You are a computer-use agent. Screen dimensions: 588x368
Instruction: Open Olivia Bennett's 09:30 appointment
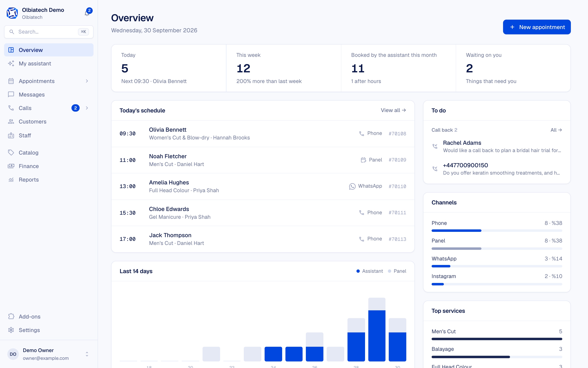263,134
